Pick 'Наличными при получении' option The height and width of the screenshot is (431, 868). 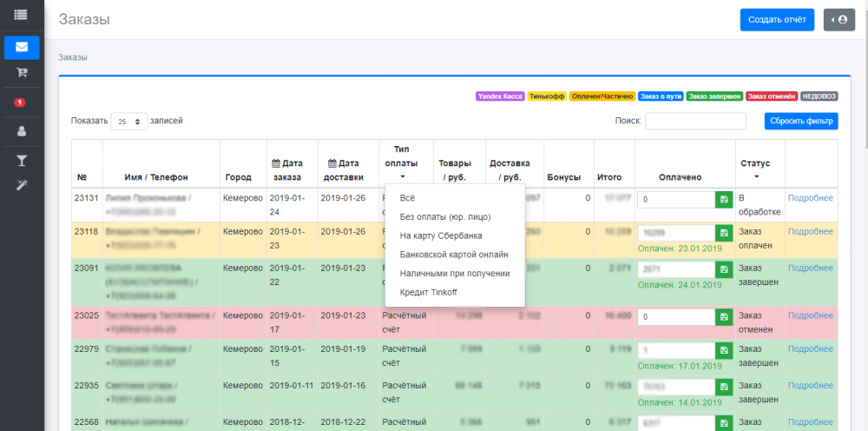tap(454, 273)
